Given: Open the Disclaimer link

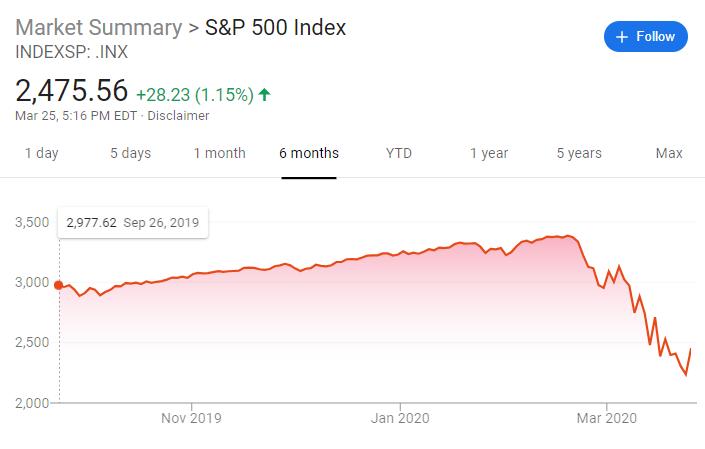Looking at the screenshot, I should click(179, 115).
